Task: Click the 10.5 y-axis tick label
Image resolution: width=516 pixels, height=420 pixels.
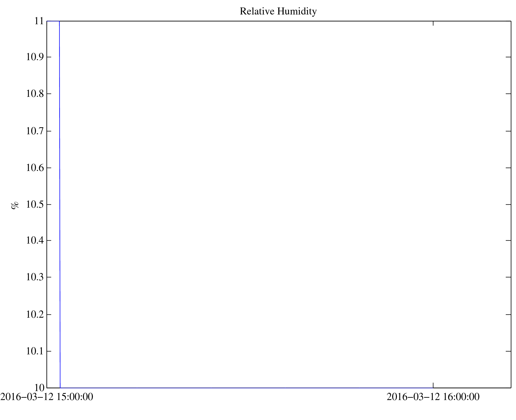Action: coord(35,205)
